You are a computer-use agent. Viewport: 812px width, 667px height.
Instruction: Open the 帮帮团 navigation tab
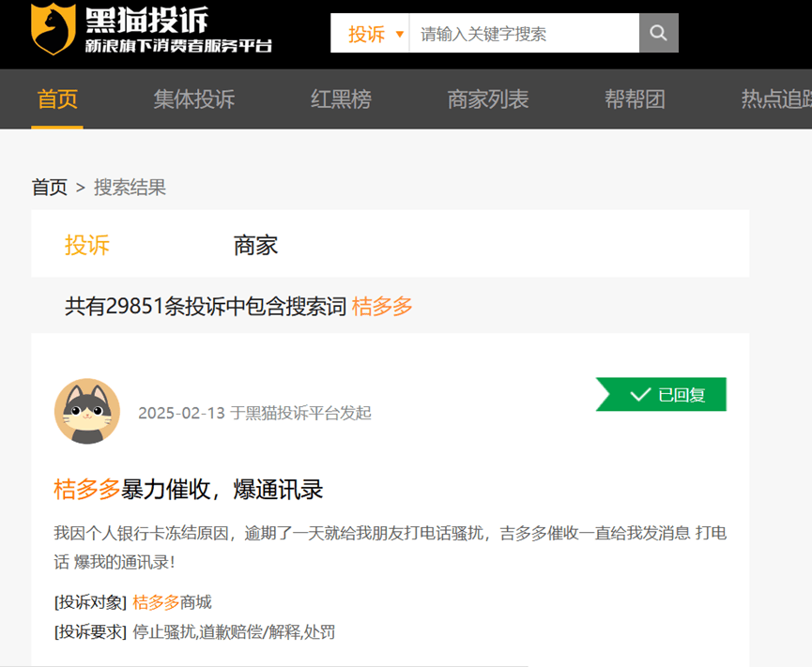(635, 99)
